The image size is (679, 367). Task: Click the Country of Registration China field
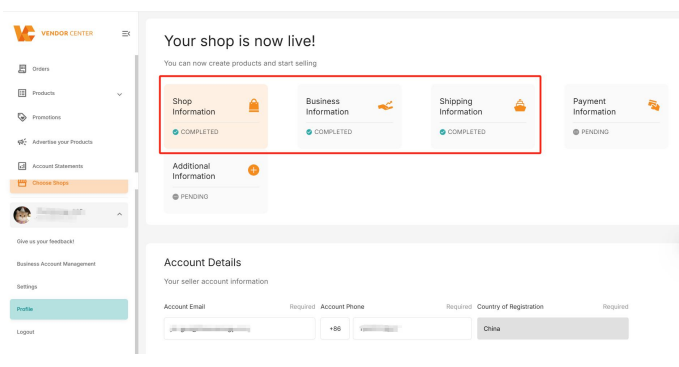(x=553, y=328)
